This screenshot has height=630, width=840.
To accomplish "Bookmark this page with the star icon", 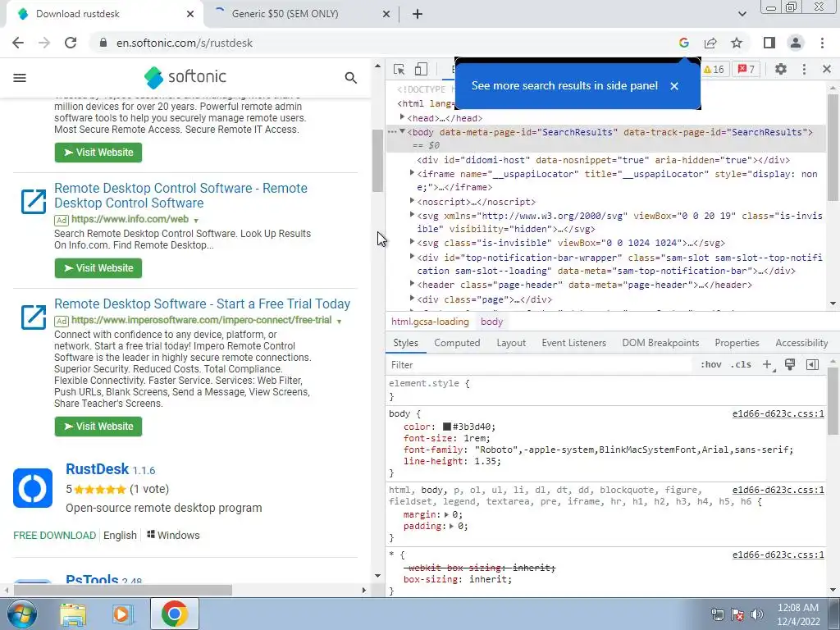I will click(737, 43).
